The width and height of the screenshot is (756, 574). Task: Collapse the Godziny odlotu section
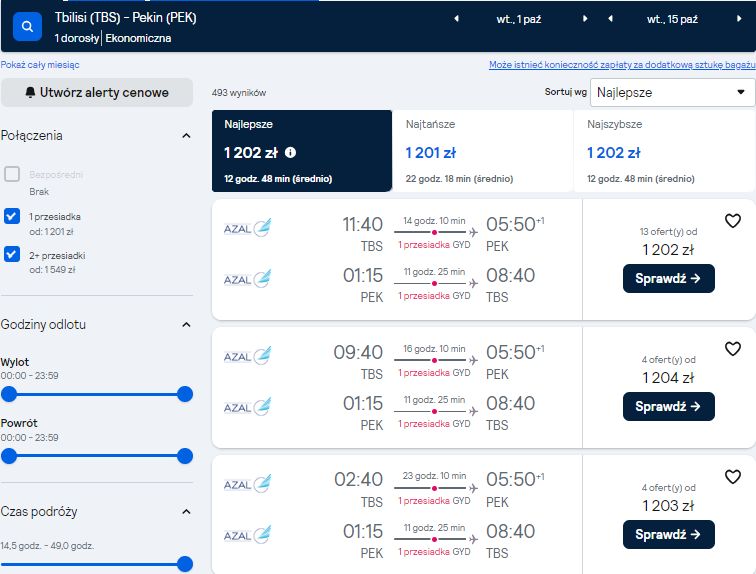[186, 325]
